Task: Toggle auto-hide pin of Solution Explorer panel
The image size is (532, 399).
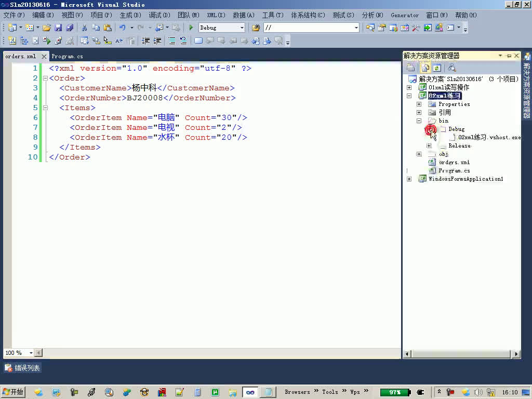Action: click(509, 56)
